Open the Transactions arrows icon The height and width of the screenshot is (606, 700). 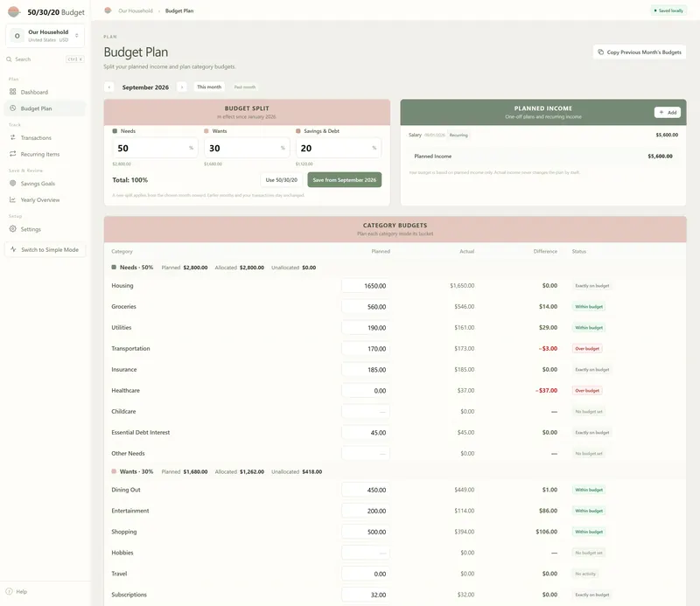coord(12,137)
